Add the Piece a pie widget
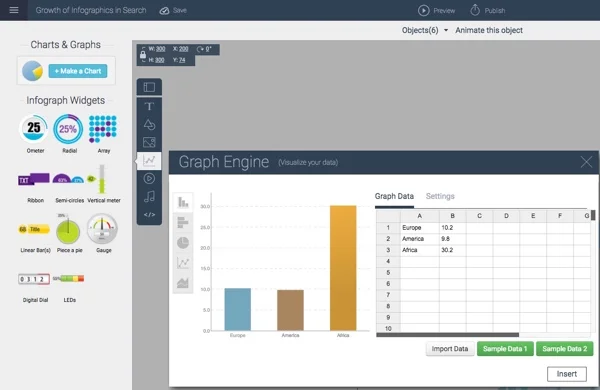 click(68, 229)
